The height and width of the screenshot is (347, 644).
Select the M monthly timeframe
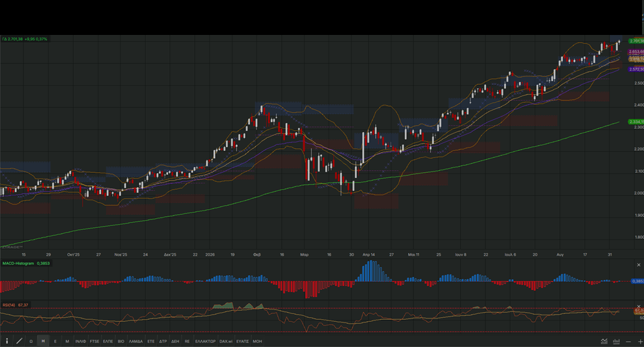pos(67,341)
